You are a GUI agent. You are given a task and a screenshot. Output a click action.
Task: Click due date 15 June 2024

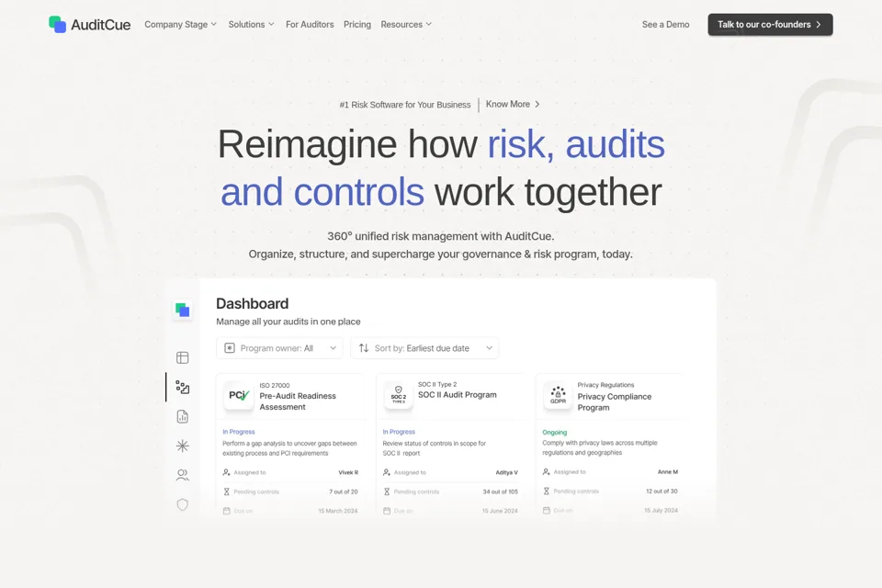click(500, 510)
